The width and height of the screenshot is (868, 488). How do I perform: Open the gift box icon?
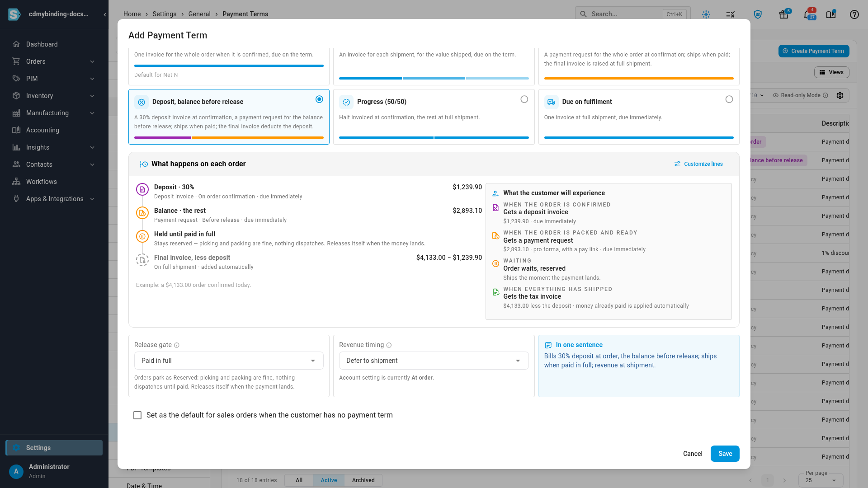[783, 14]
